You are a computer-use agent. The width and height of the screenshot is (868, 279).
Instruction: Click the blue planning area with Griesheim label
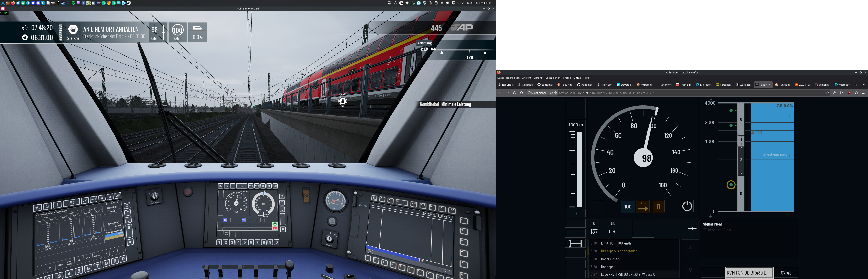tap(772, 157)
